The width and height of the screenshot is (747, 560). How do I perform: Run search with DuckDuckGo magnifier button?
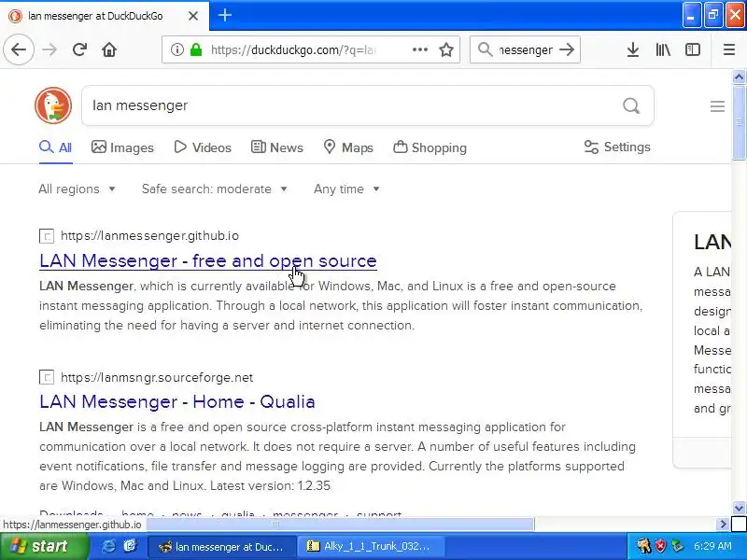[x=631, y=105]
